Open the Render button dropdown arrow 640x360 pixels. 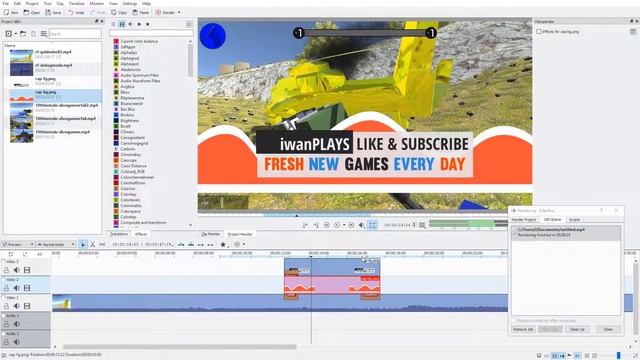[x=179, y=13]
